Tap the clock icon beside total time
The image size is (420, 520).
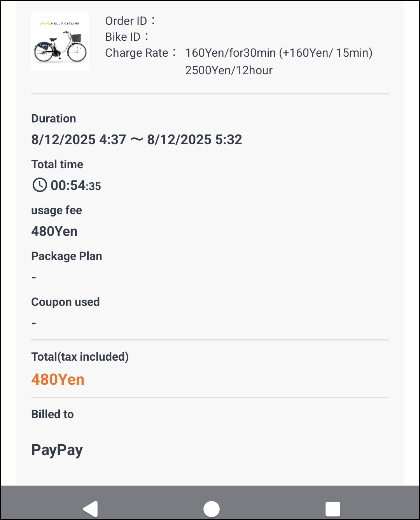(x=39, y=185)
